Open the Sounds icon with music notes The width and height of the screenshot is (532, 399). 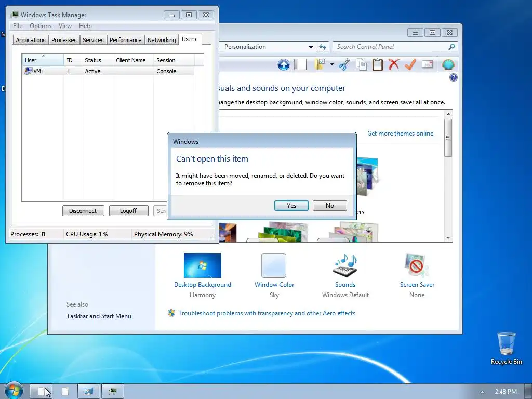coord(345,265)
